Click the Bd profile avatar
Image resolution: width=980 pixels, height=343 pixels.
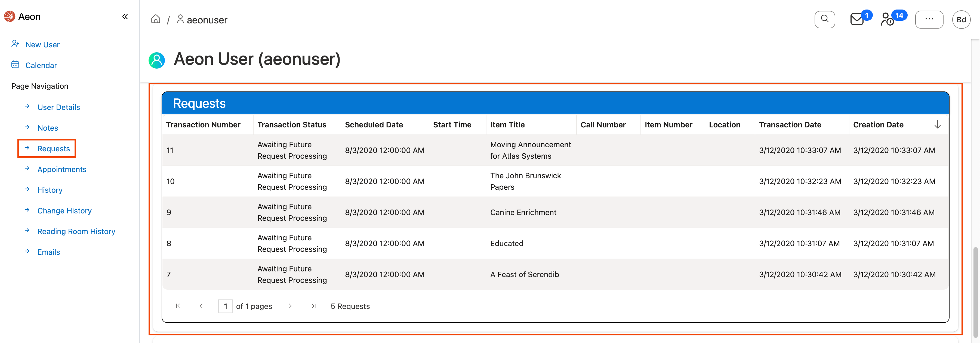click(961, 19)
